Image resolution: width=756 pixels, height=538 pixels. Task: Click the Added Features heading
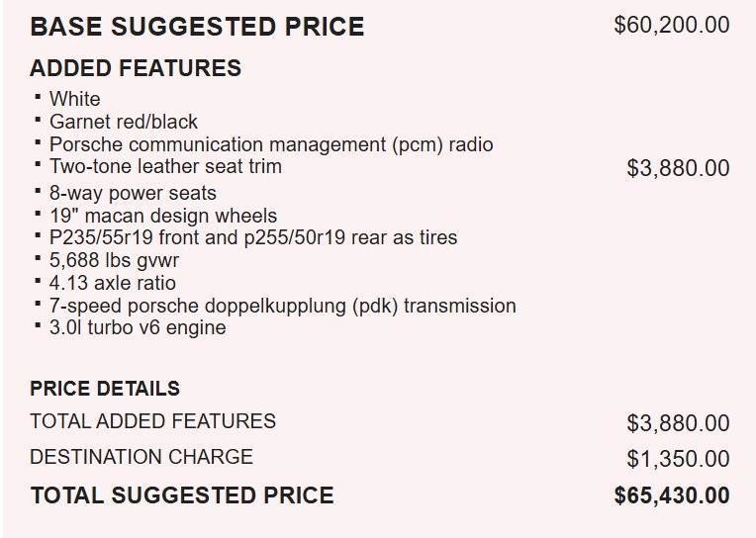[136, 68]
